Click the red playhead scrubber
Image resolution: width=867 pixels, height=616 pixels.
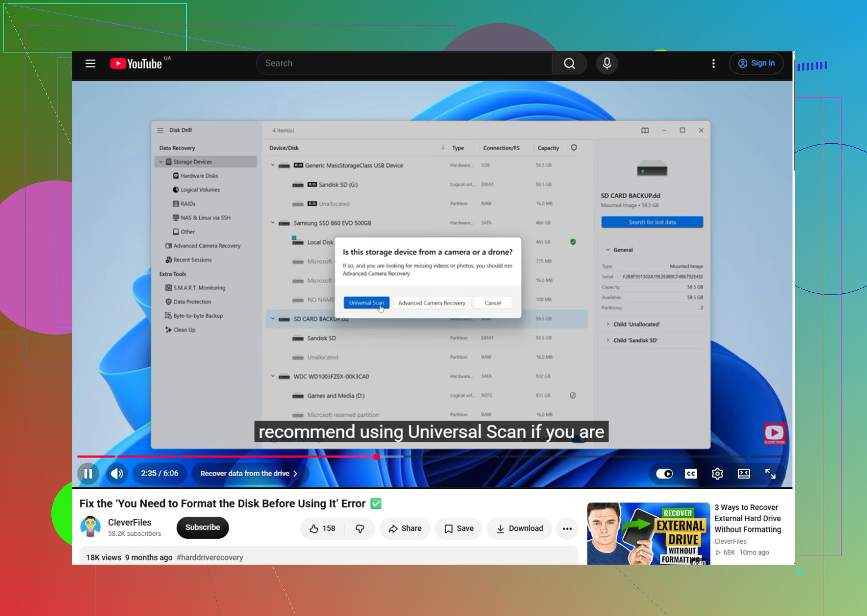click(x=376, y=456)
